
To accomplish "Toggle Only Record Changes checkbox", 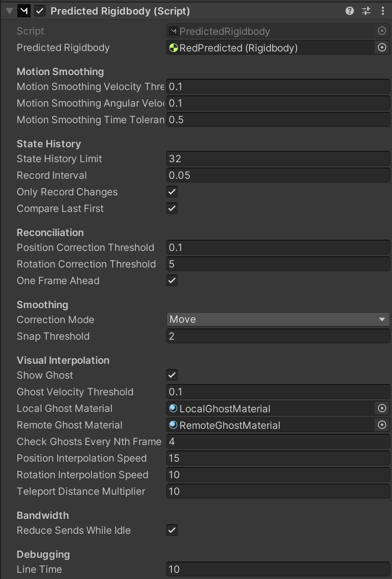I will coord(172,192).
